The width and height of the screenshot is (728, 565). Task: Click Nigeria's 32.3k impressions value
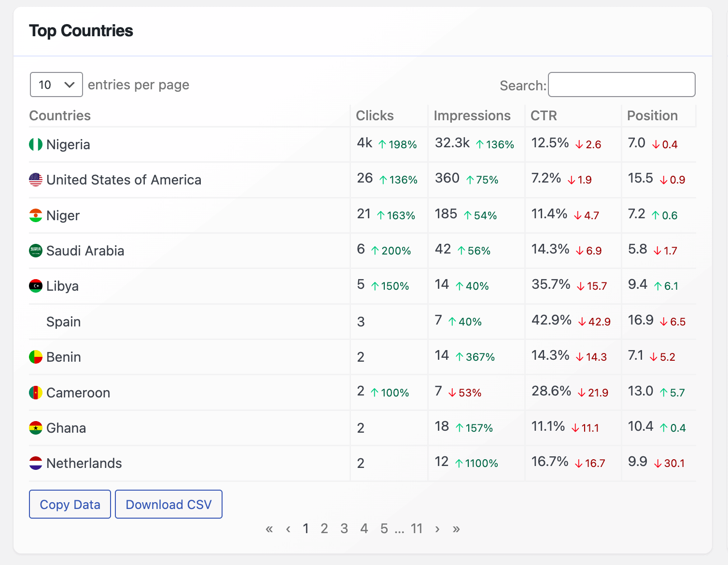(x=452, y=143)
